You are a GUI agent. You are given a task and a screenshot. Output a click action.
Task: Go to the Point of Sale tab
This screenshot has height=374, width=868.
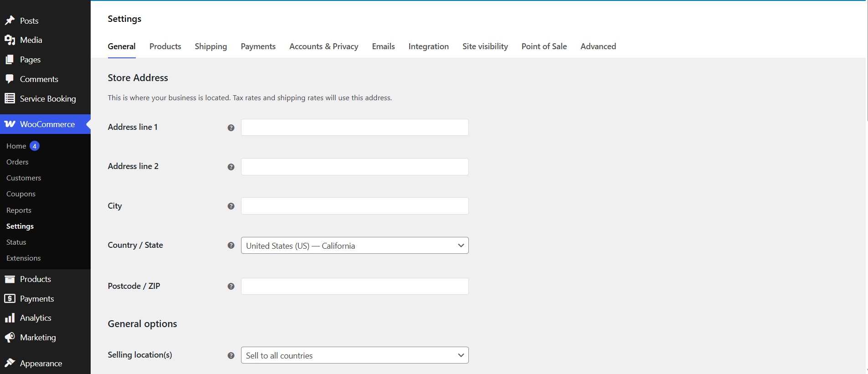(544, 46)
